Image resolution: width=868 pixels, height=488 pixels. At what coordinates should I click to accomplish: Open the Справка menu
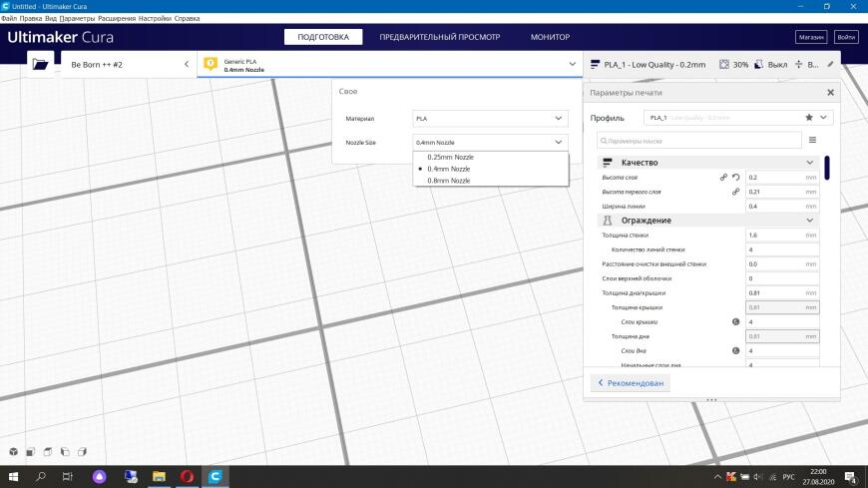click(x=187, y=18)
